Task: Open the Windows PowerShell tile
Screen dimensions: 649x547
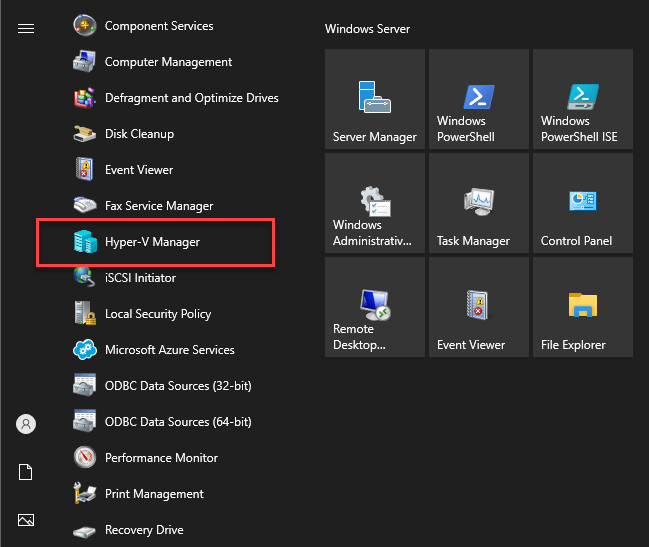Action: pyautogui.click(x=479, y=99)
